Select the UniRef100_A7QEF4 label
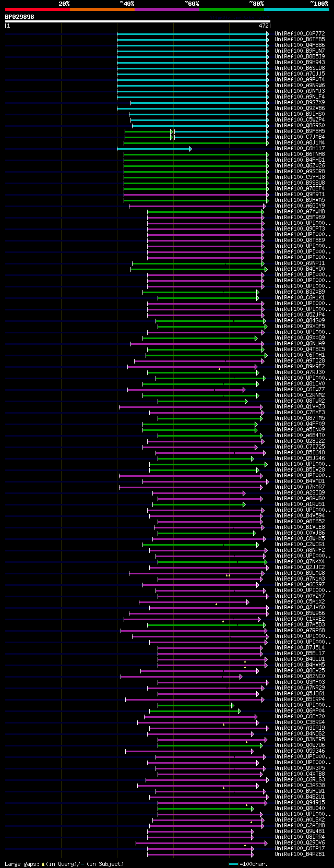Image resolution: width=334 pixels, height=868 pixels. tap(300, 188)
